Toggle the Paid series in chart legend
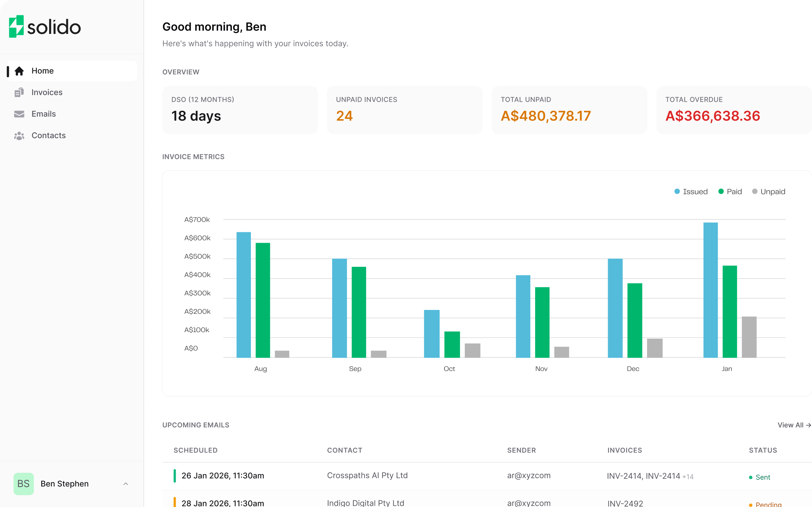The width and height of the screenshot is (812, 507). (x=730, y=191)
